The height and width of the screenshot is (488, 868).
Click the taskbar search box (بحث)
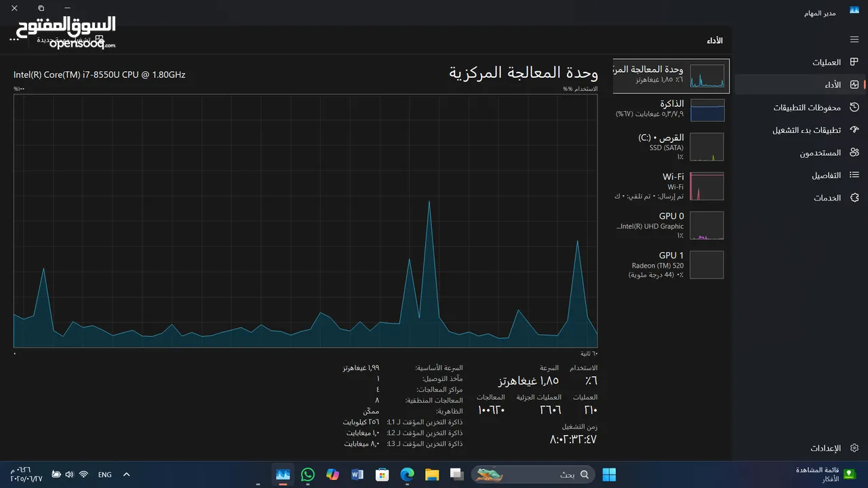[532, 474]
